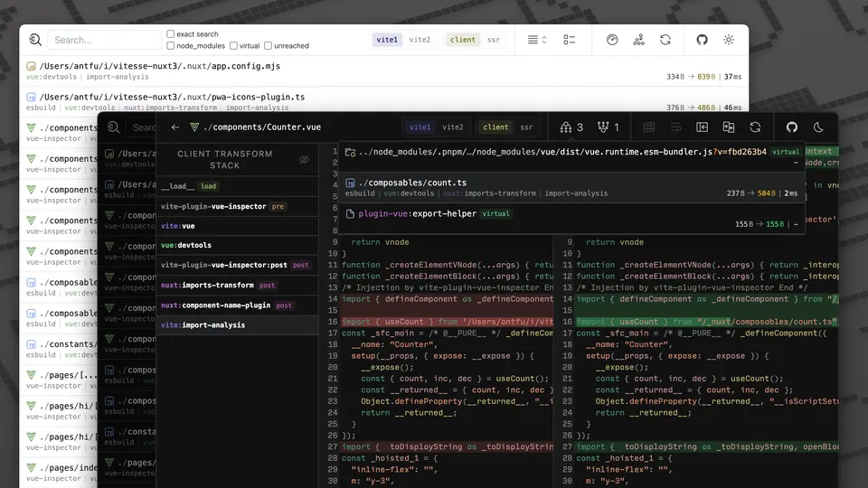
Task: Open the vue.runtime.esm-bundler.js dependency
Action: (571, 156)
